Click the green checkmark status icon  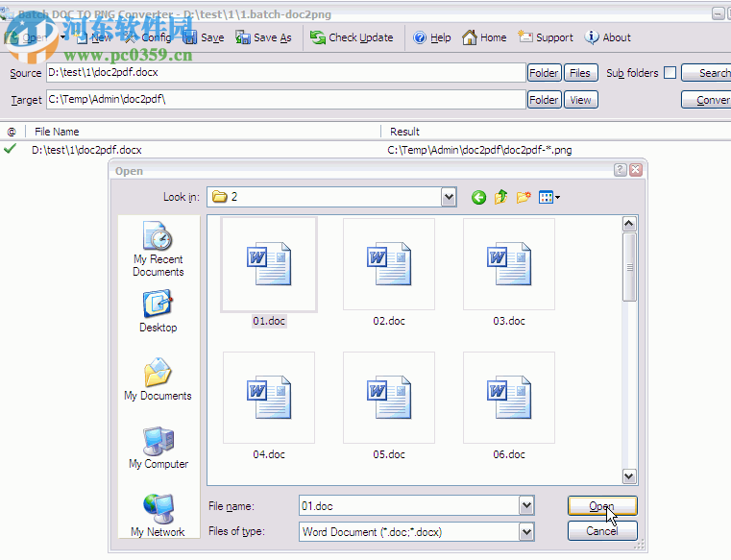10,149
